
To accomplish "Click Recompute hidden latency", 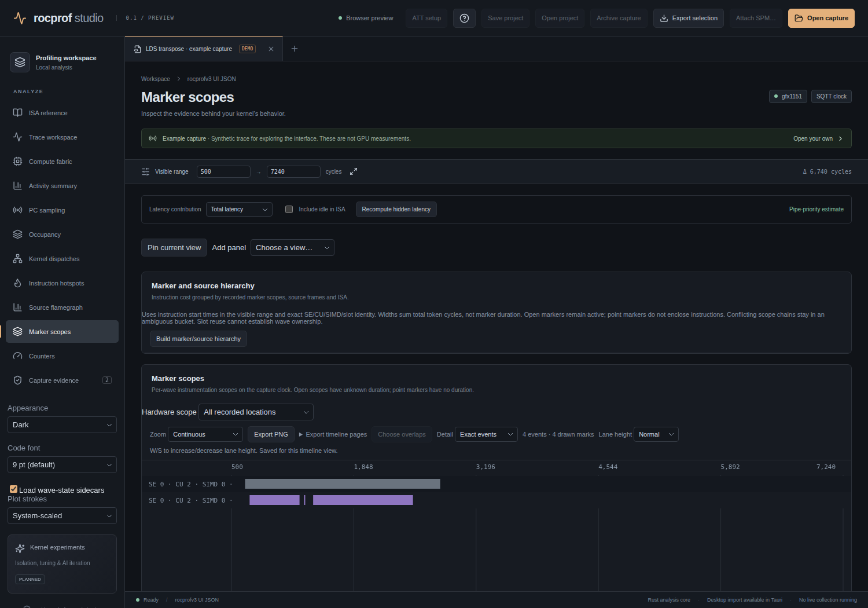I will pyautogui.click(x=396, y=209).
